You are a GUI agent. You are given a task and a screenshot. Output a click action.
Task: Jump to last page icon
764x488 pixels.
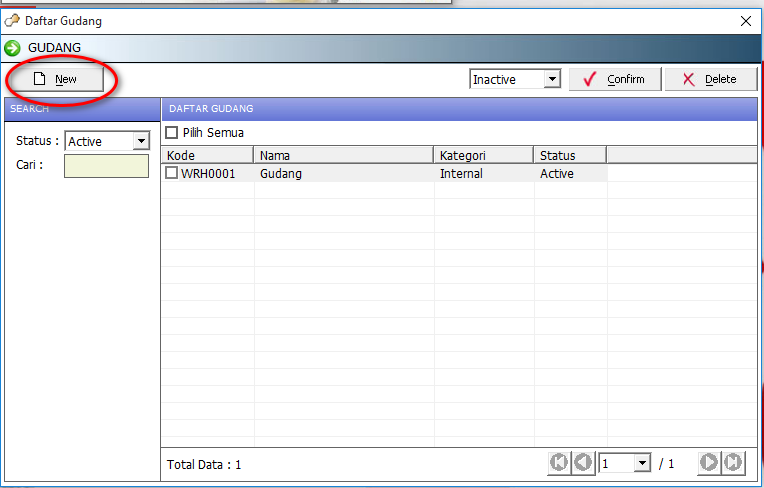[733, 462]
